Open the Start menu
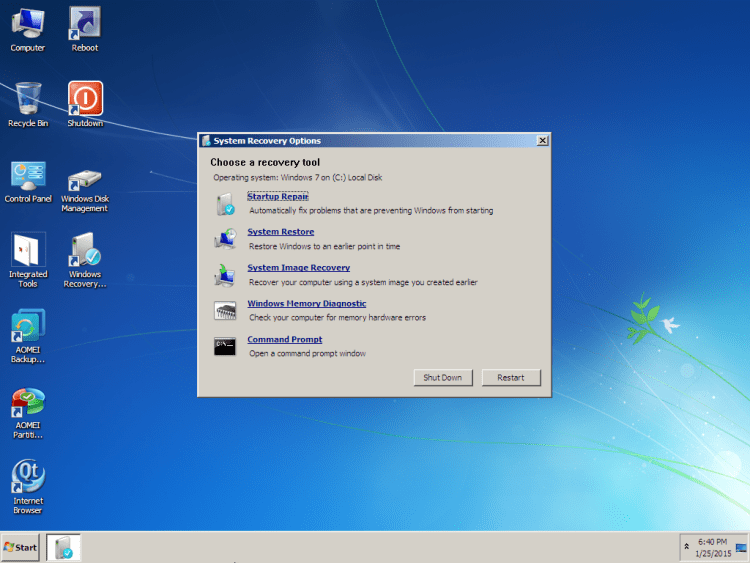 point(20,547)
